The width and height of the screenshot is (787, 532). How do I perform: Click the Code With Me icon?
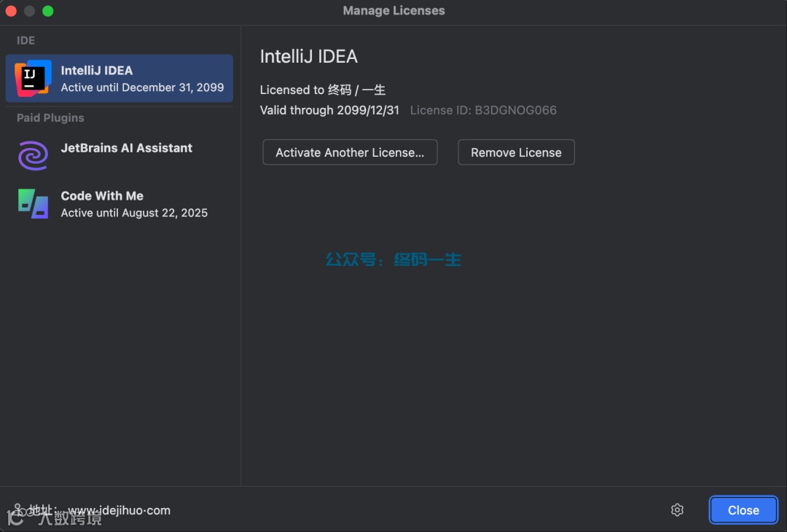pyautogui.click(x=33, y=204)
